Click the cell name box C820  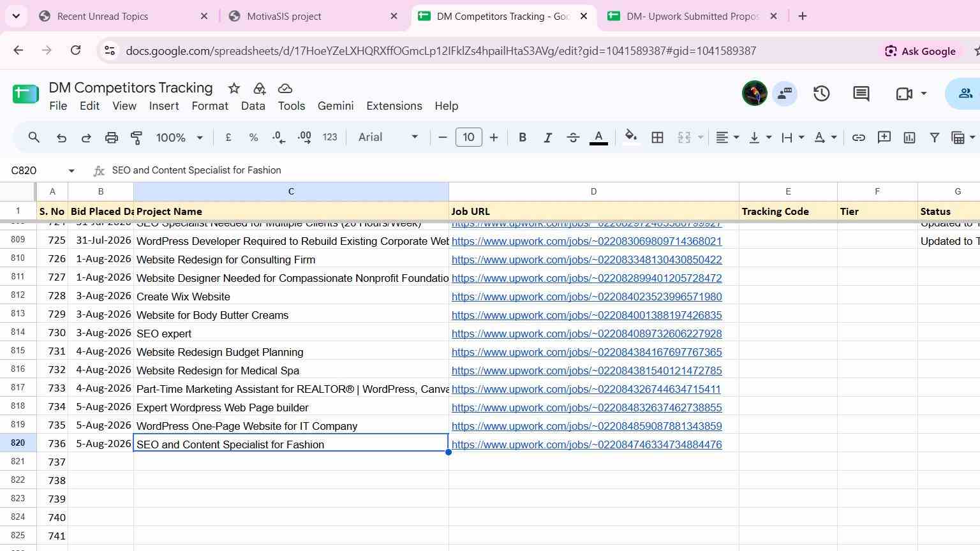42,170
